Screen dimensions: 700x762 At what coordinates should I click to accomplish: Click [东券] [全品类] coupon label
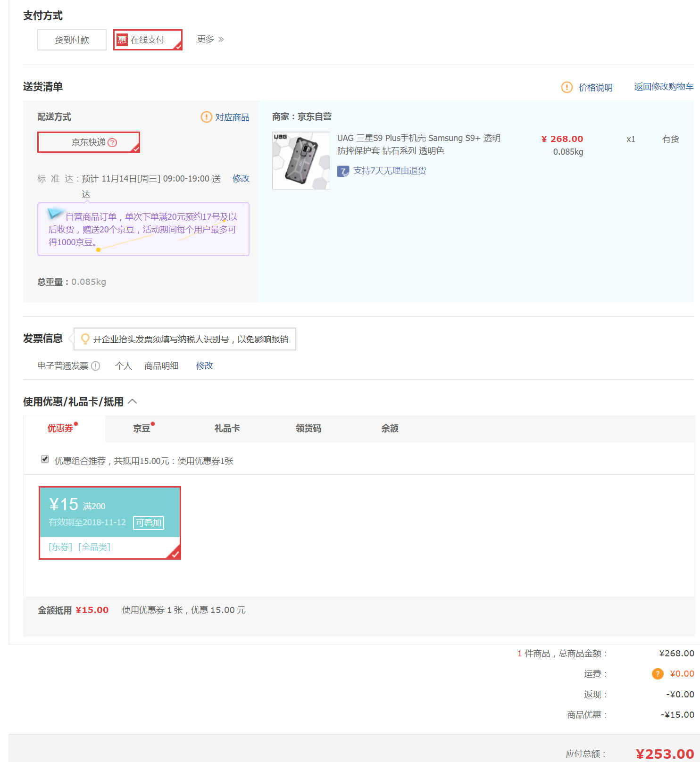(x=79, y=547)
